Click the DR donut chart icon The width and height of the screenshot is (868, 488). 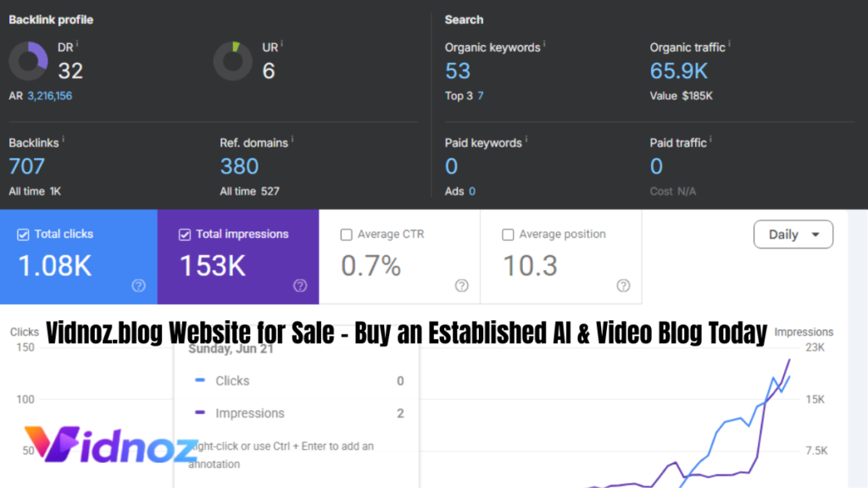click(x=28, y=61)
